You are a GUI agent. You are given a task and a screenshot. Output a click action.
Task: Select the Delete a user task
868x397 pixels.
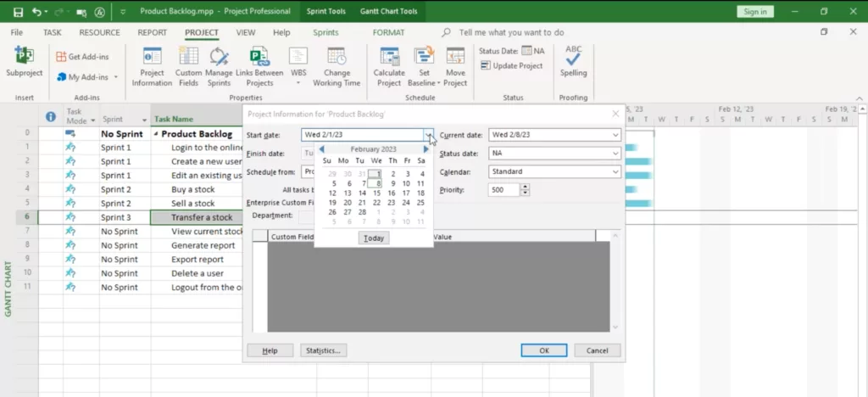click(x=197, y=273)
